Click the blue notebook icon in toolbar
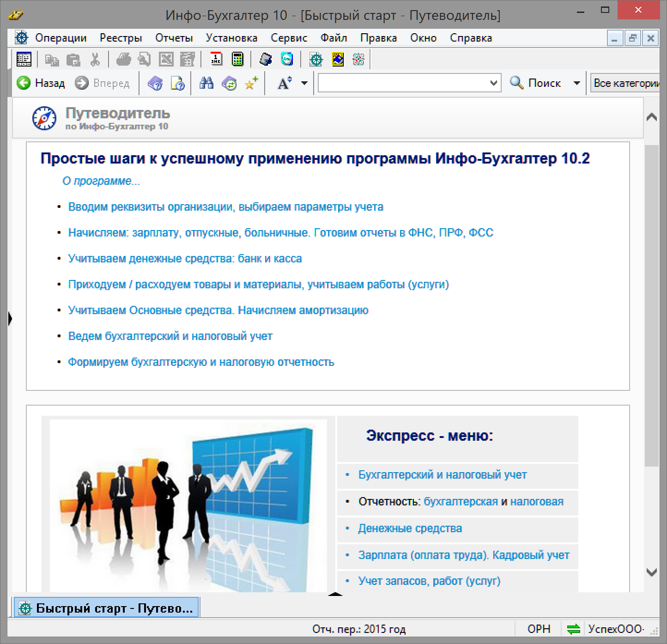667x644 pixels. (266, 59)
